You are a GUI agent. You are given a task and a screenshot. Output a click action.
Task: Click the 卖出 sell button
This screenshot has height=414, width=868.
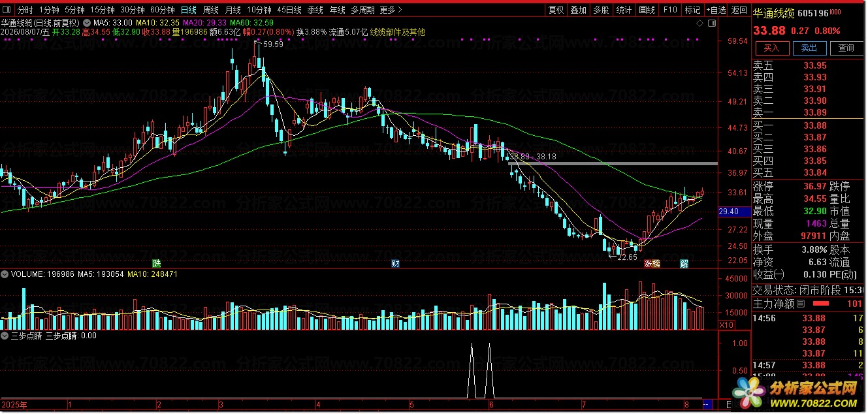click(x=809, y=48)
